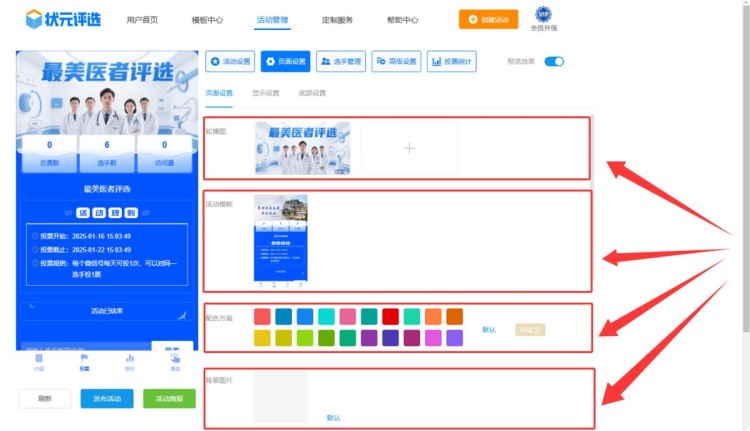
Task: Tap the 排行 chart icon in preview
Action: click(x=129, y=361)
